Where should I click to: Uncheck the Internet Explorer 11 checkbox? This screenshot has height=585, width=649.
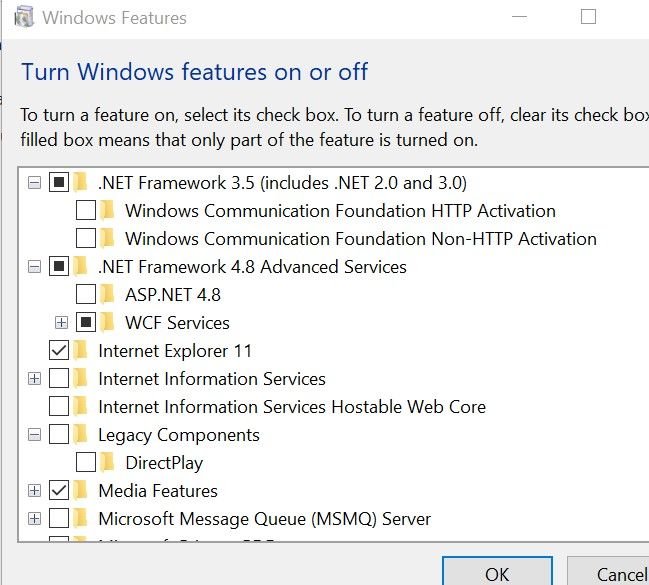pyautogui.click(x=59, y=351)
